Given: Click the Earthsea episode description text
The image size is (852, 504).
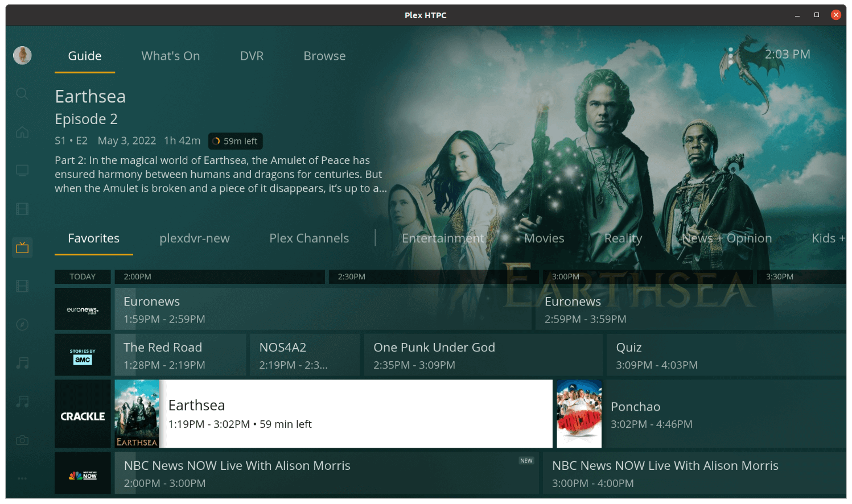Looking at the screenshot, I should [221, 174].
